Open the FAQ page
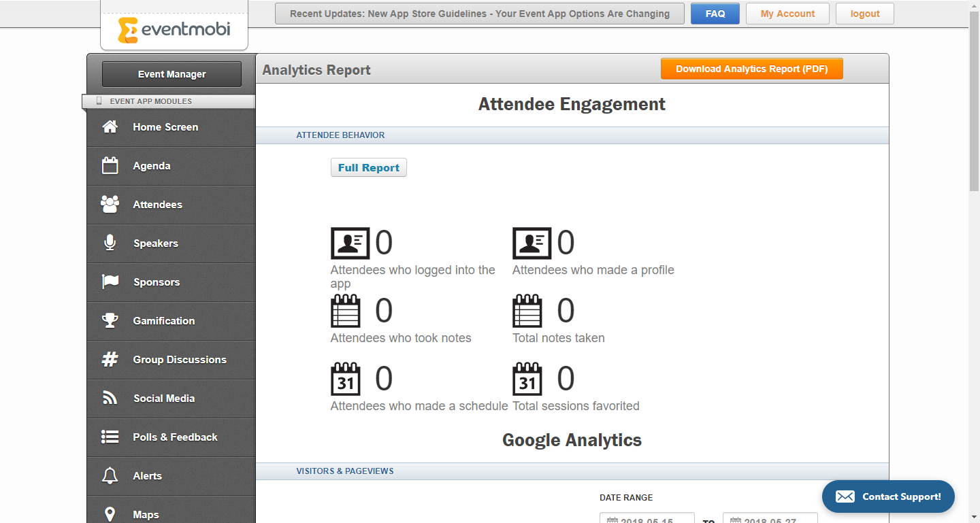This screenshot has height=523, width=980. pyautogui.click(x=715, y=14)
